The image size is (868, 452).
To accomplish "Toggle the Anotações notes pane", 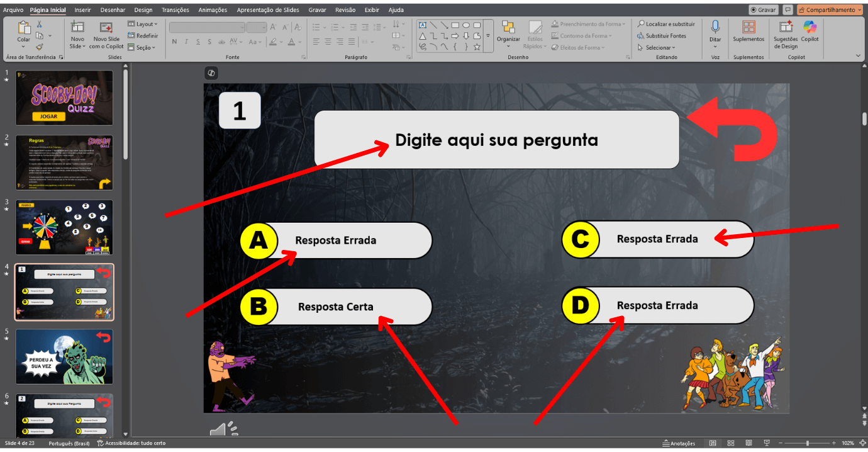I will tap(679, 443).
